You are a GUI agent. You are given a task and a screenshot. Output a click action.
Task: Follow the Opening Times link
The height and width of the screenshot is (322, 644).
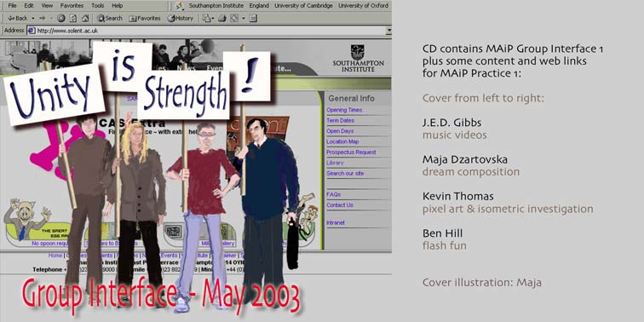(344, 110)
